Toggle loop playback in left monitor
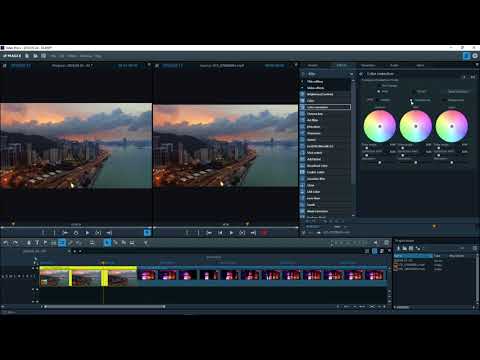480x360 pixels. click(x=76, y=233)
